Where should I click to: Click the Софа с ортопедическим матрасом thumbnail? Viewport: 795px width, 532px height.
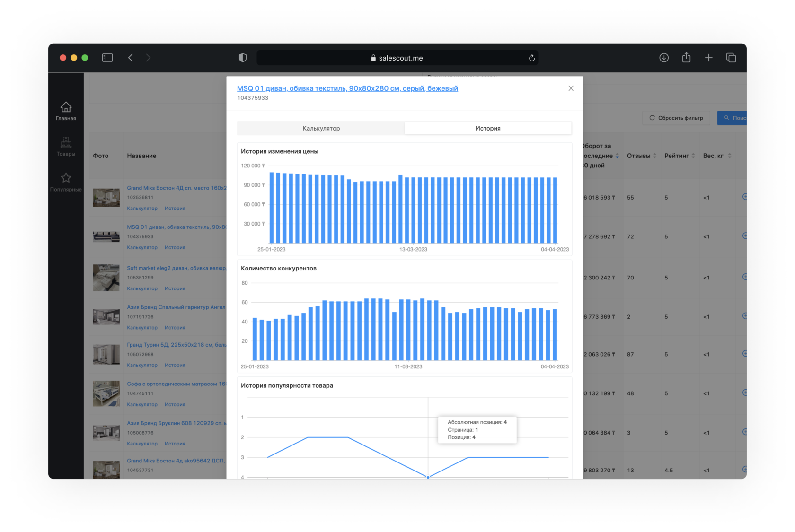point(106,393)
